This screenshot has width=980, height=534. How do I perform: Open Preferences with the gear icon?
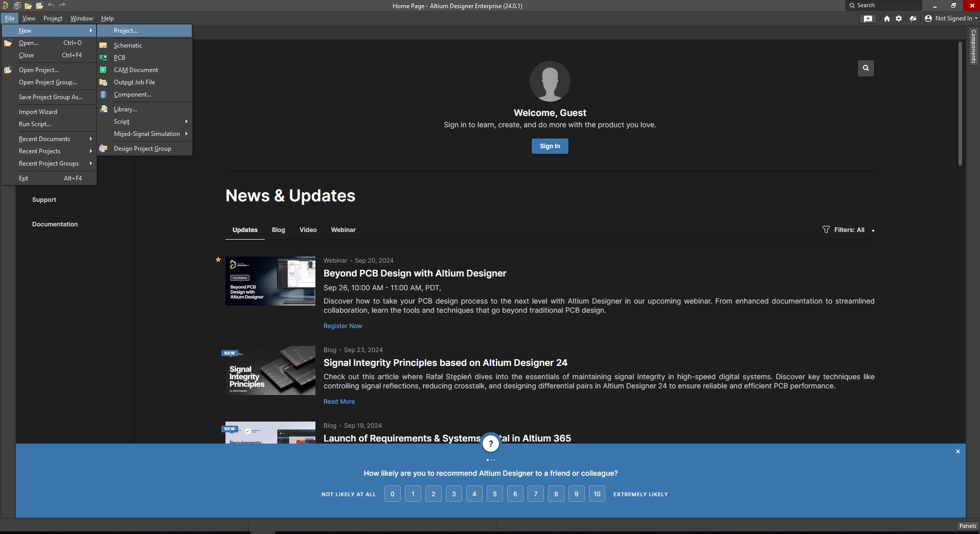click(x=899, y=18)
